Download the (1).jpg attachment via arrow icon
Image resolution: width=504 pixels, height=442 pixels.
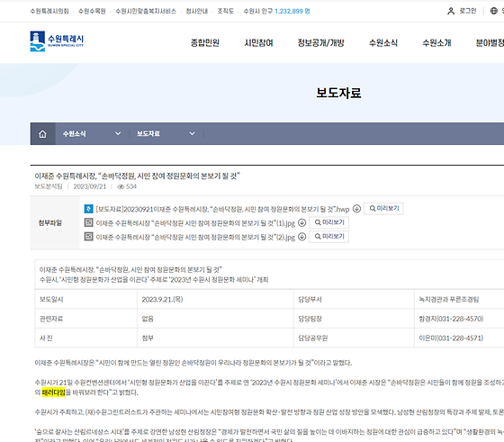301,222
